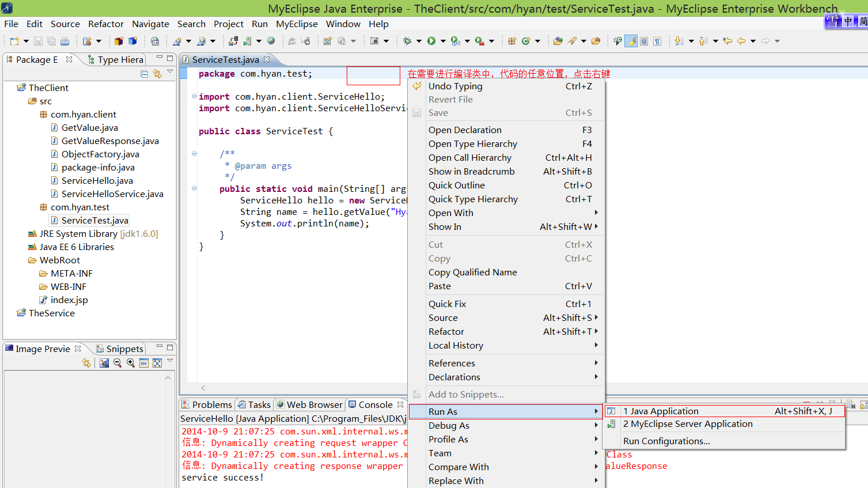The image size is (868, 488).
Task: Collapse the import statements fold marker
Action: pos(194,96)
